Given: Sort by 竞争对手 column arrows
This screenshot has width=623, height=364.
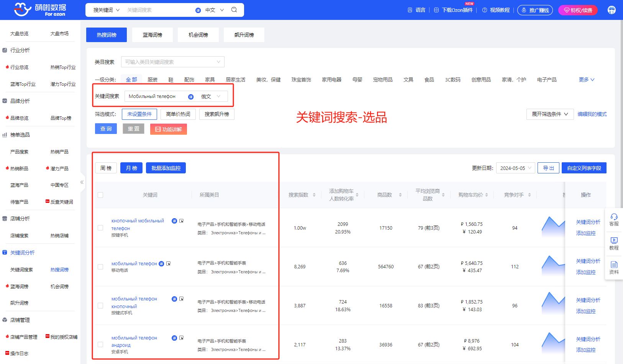Looking at the screenshot, I should click(530, 195).
